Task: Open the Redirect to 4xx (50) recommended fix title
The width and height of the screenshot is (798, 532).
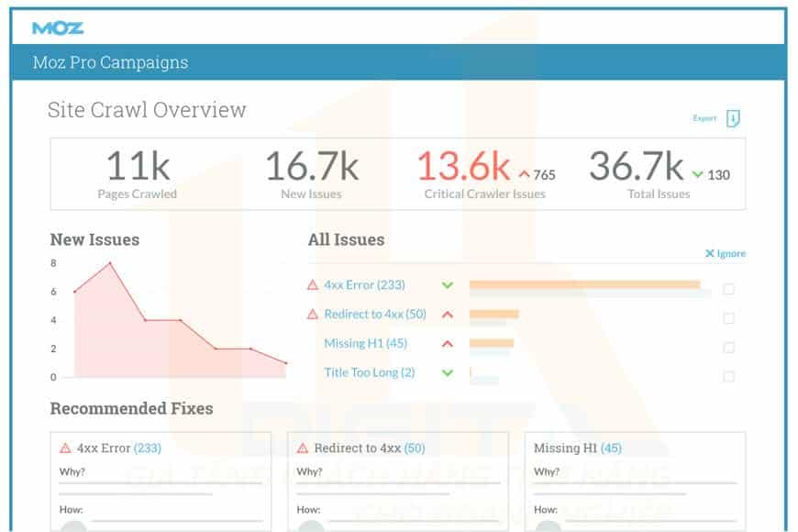Action: [370, 448]
